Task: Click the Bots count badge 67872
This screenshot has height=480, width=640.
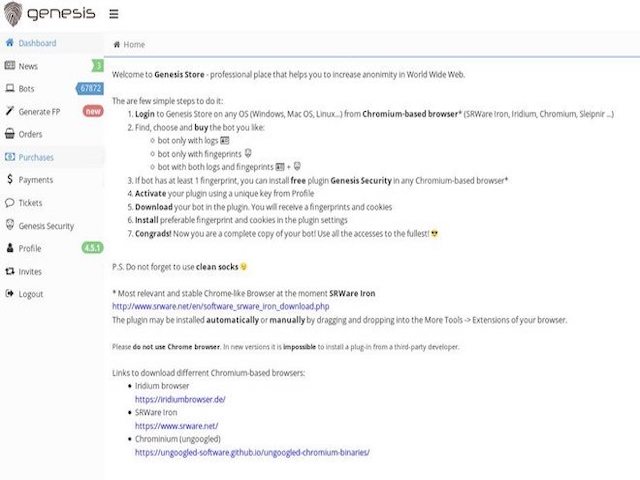Action: click(x=90, y=89)
